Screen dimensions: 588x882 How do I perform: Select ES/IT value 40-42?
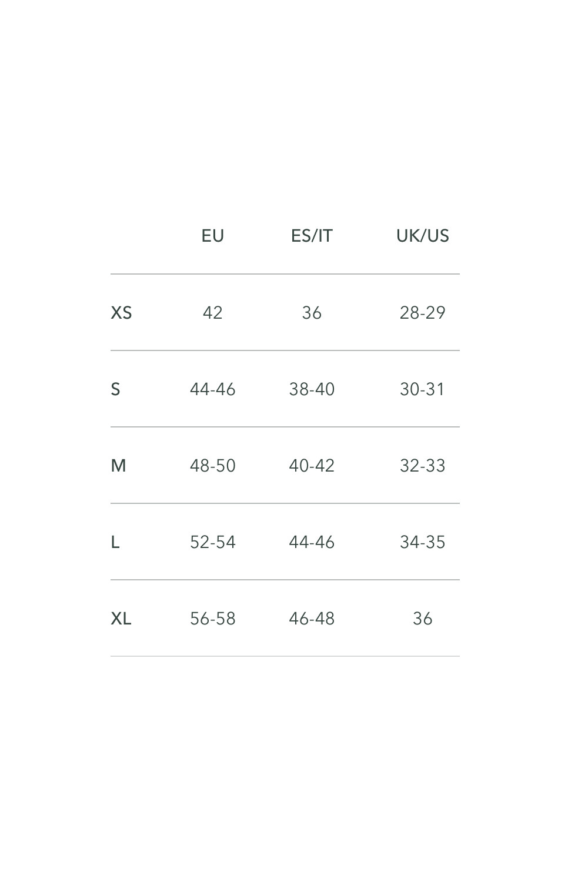point(312,465)
